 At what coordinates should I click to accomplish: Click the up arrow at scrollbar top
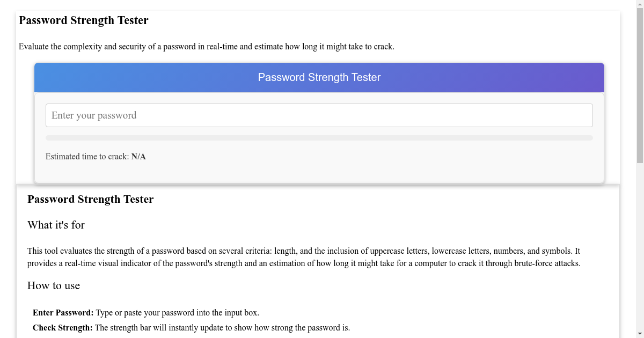coord(640,3)
